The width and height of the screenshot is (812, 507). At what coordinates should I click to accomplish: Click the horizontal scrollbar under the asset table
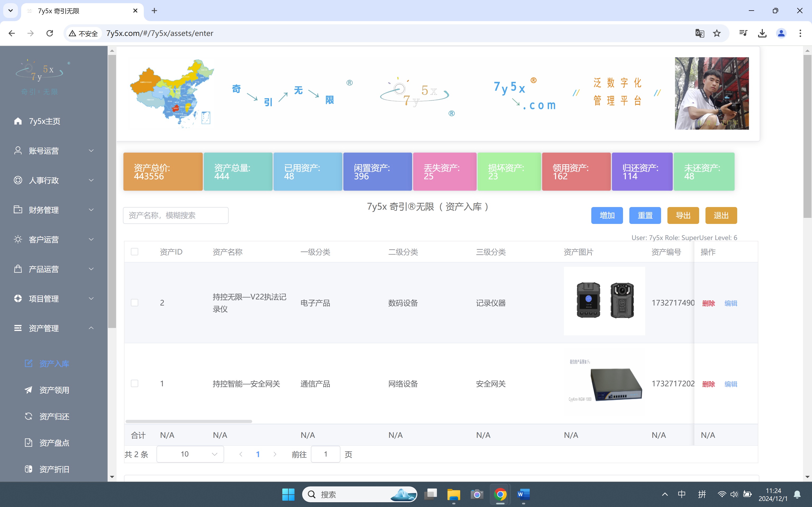point(188,421)
